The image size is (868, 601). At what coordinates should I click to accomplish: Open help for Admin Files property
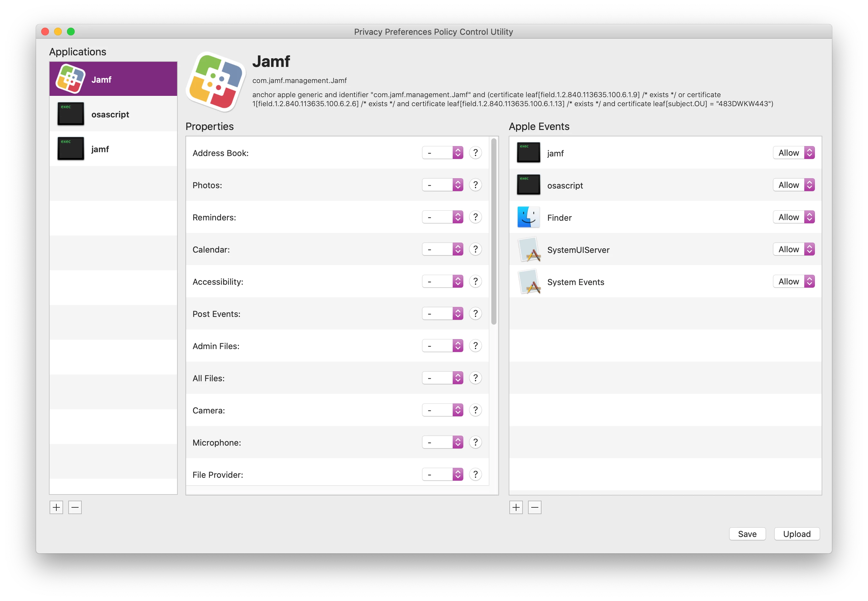[476, 346]
